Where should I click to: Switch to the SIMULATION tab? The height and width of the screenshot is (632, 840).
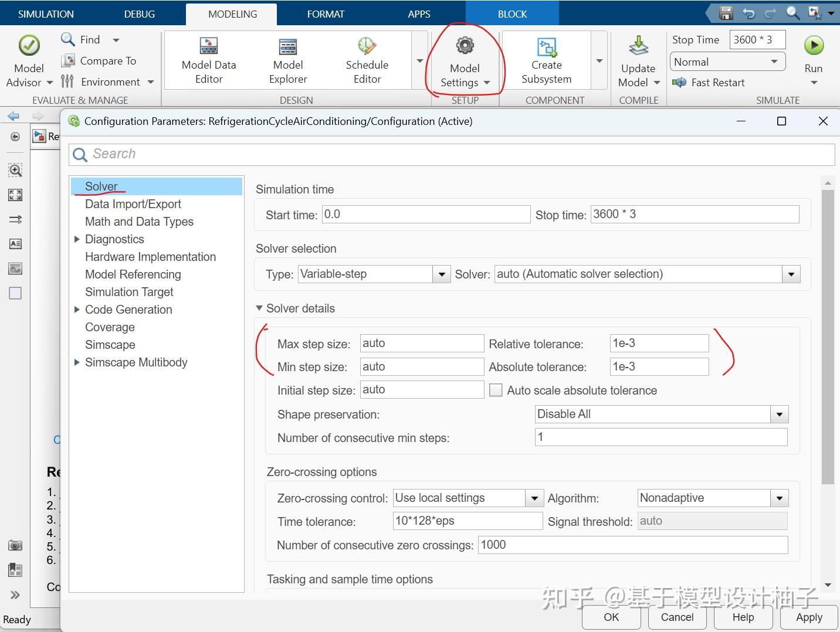pos(46,14)
